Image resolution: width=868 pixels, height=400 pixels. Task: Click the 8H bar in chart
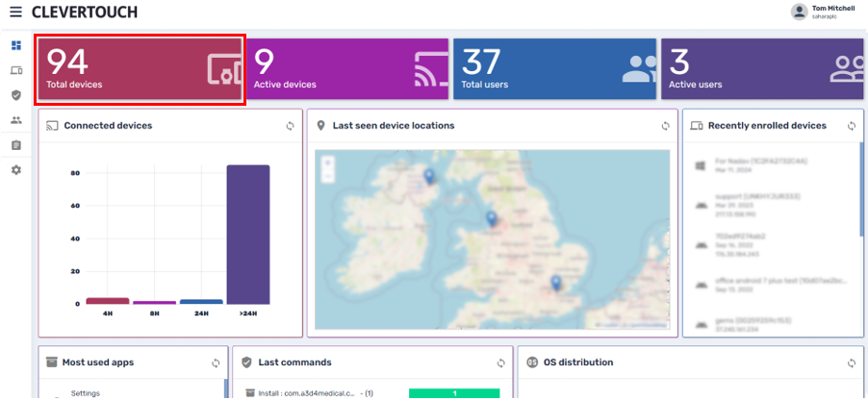(x=154, y=303)
